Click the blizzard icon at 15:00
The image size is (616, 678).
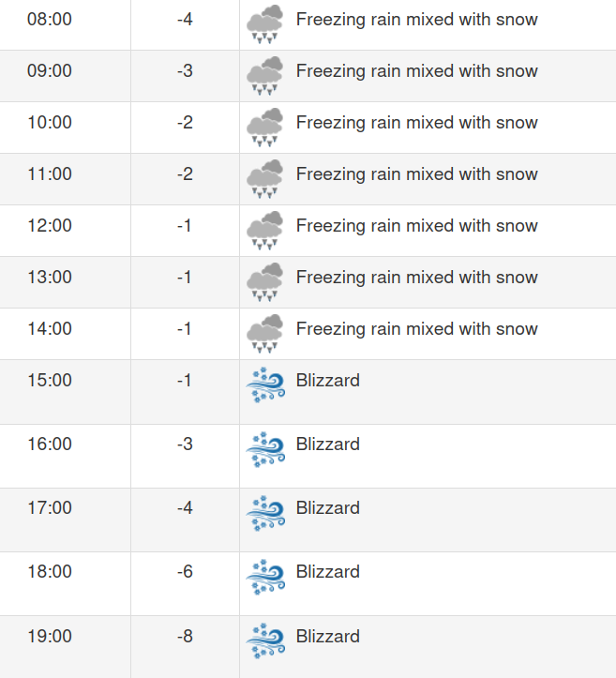click(264, 384)
